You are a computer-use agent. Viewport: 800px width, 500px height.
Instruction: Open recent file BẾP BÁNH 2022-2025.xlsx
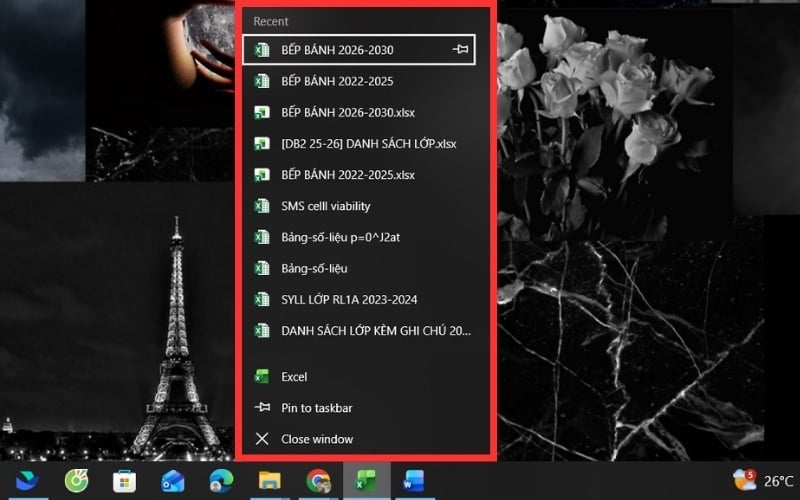pyautogui.click(x=359, y=174)
